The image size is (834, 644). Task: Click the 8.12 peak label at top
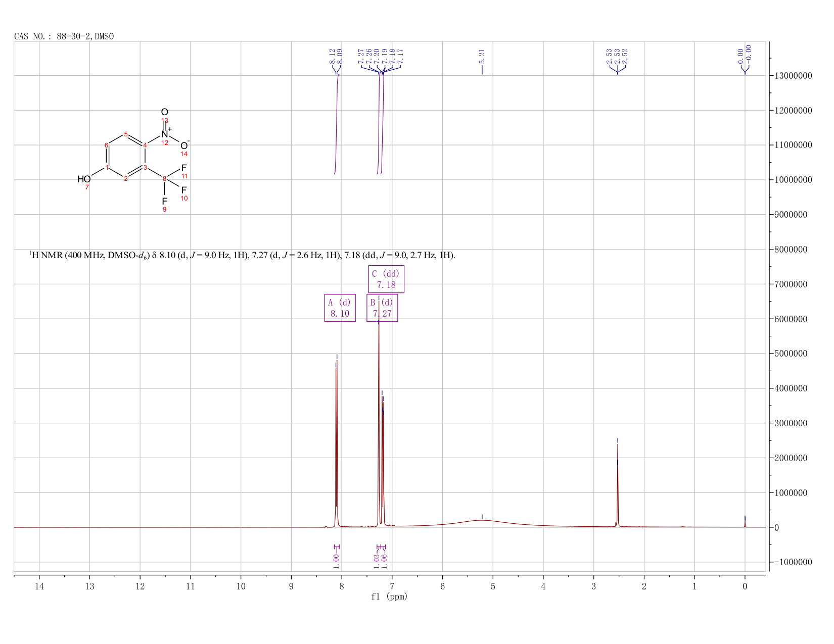point(332,56)
